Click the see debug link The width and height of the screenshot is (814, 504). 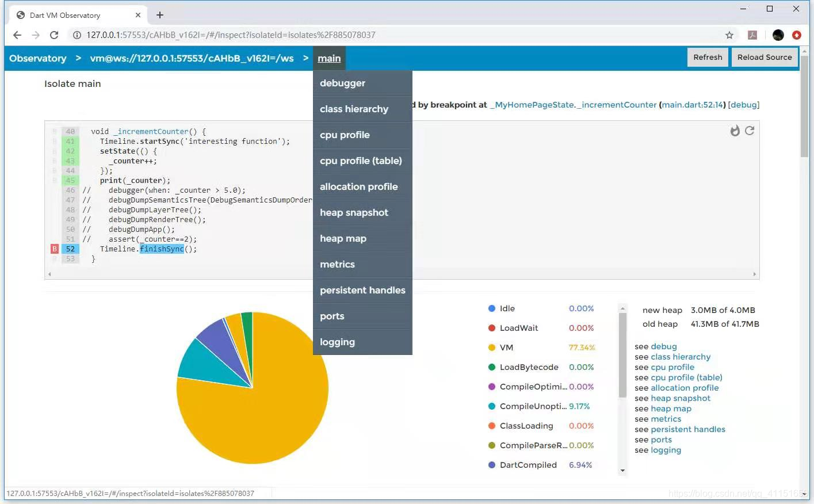(x=664, y=346)
